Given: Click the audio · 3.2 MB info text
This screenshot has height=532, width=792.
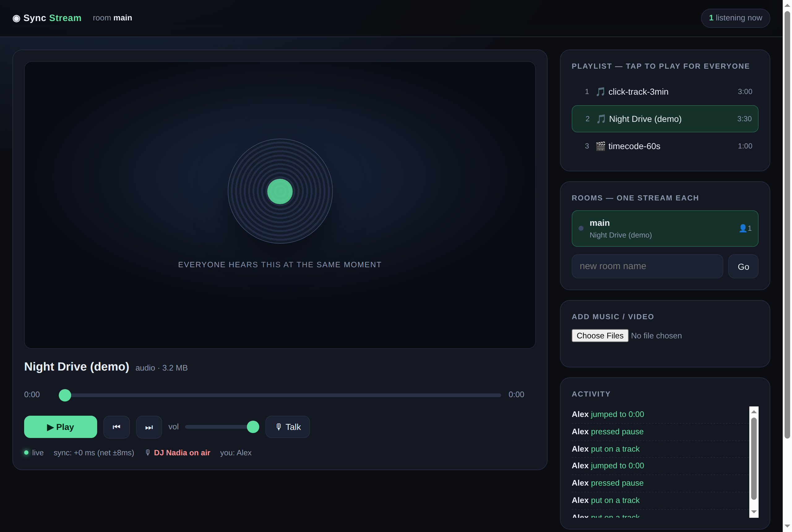Looking at the screenshot, I should 161,368.
